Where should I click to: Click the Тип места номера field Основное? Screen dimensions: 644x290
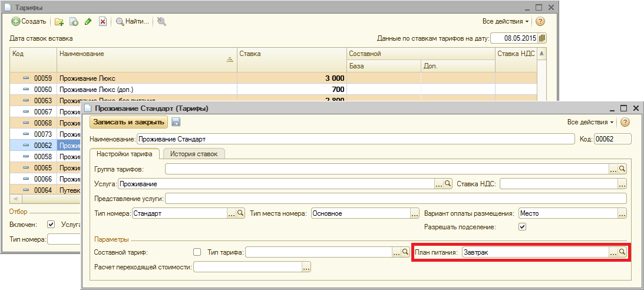coord(361,213)
